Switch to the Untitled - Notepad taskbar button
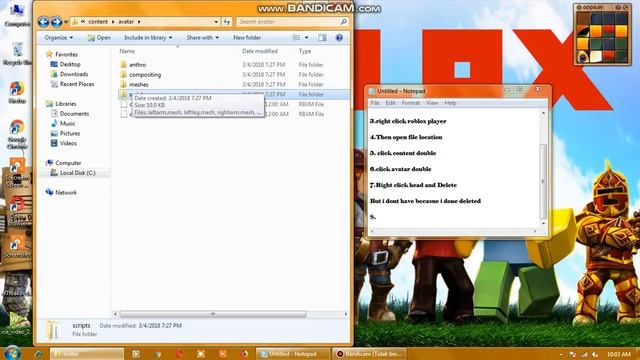Image resolution: width=640 pixels, height=360 pixels. pos(293,354)
